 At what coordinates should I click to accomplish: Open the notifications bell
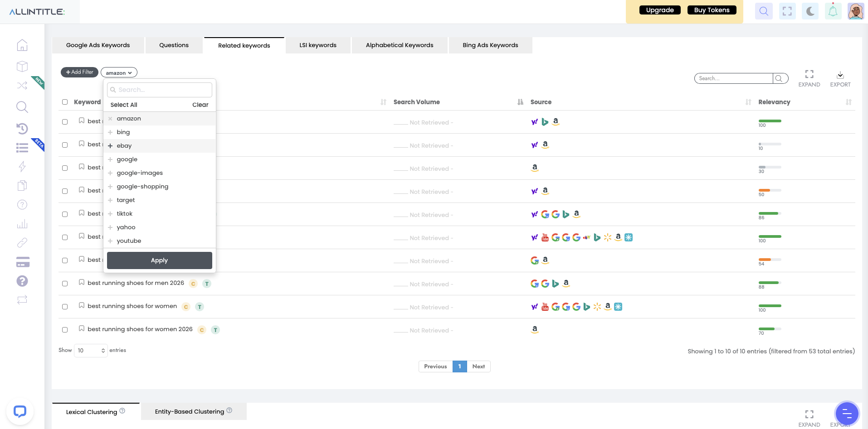(833, 11)
